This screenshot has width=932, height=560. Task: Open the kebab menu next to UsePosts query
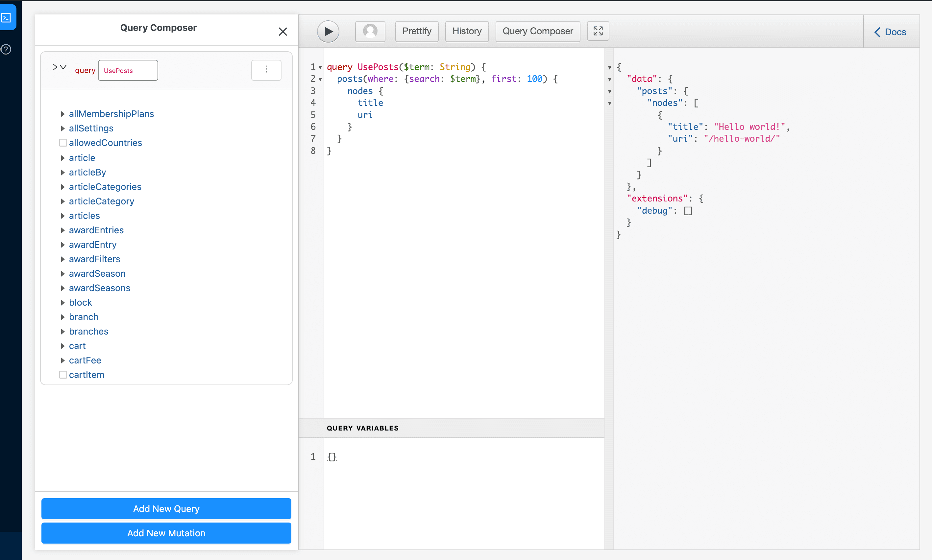(x=267, y=70)
